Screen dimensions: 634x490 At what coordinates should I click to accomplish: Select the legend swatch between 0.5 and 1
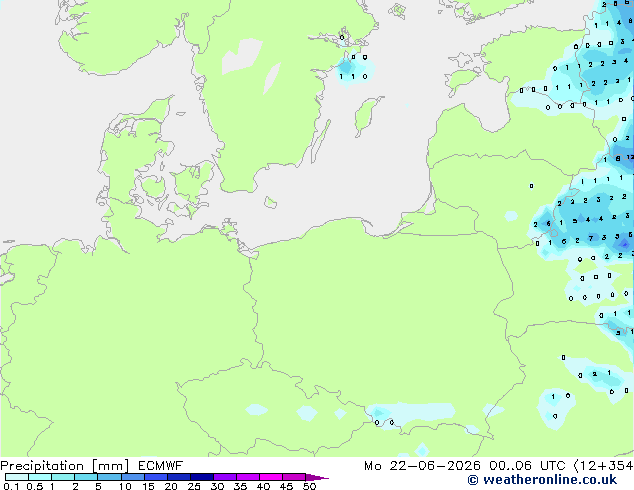pyautogui.click(x=40, y=477)
